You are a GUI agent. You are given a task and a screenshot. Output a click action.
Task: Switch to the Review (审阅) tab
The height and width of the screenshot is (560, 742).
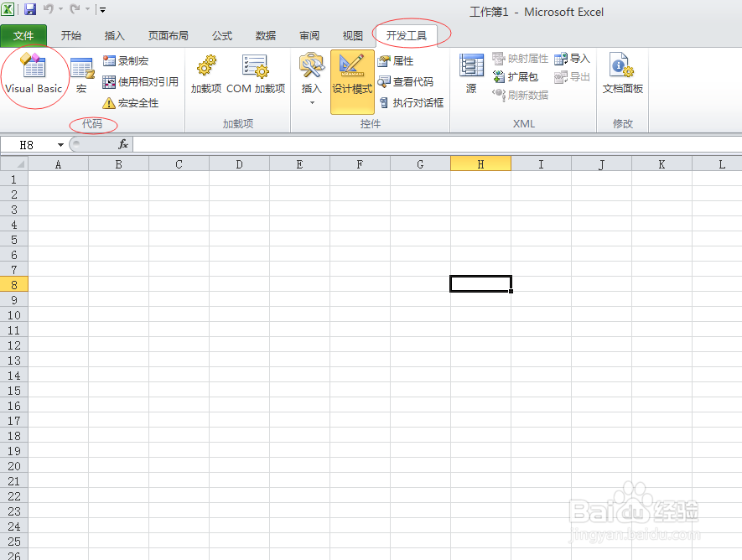(x=309, y=35)
